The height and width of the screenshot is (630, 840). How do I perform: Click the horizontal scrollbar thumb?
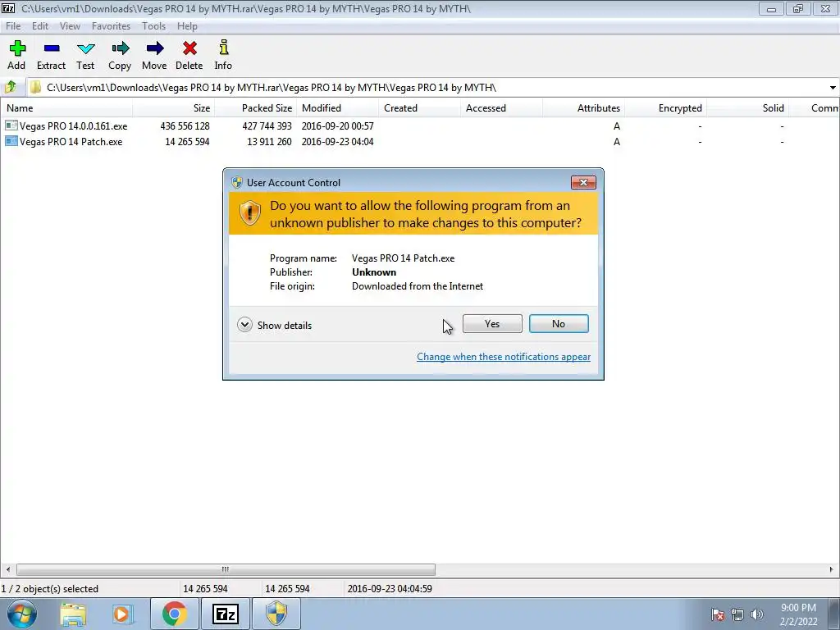tap(226, 569)
